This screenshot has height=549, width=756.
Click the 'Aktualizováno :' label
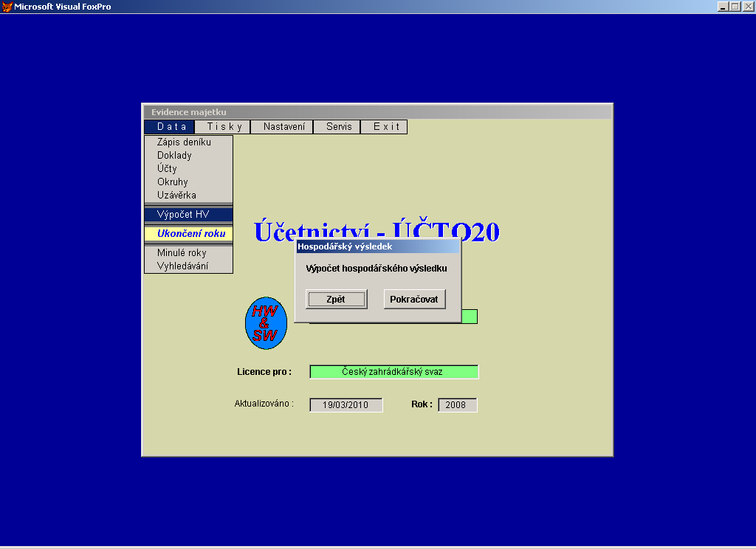click(x=264, y=404)
